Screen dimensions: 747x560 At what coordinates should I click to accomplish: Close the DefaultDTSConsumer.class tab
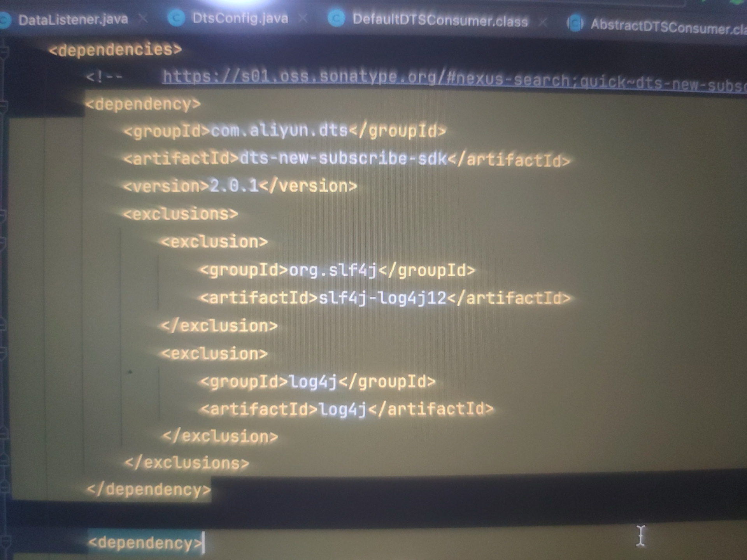tap(543, 23)
